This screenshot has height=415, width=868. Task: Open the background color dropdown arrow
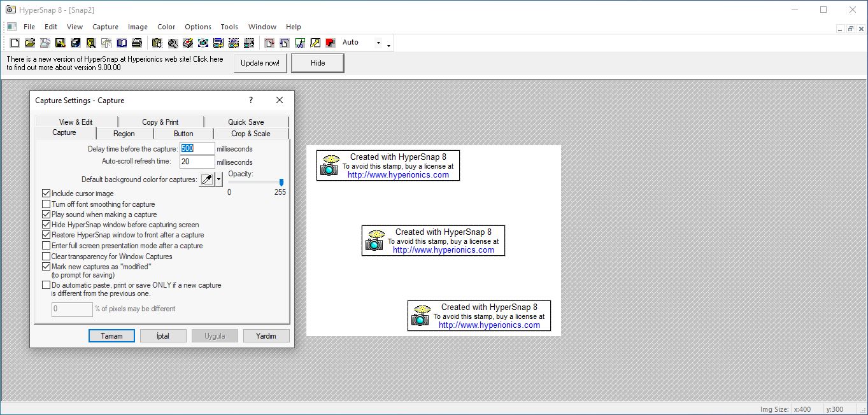[x=218, y=179]
